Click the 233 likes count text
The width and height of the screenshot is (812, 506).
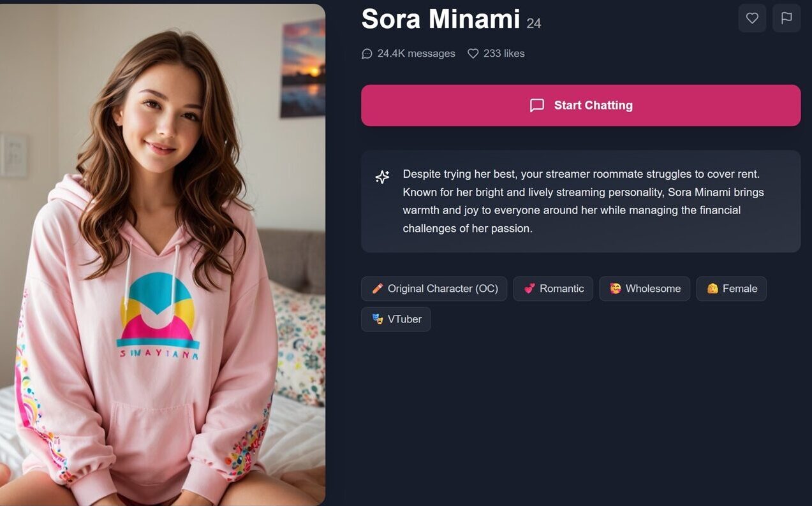(504, 54)
